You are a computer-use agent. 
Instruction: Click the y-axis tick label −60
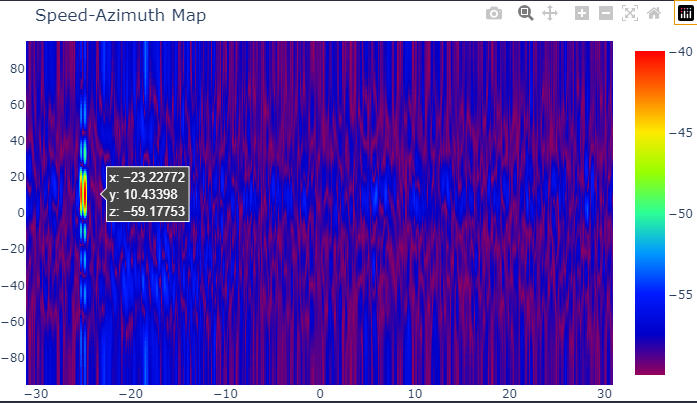tap(13, 322)
